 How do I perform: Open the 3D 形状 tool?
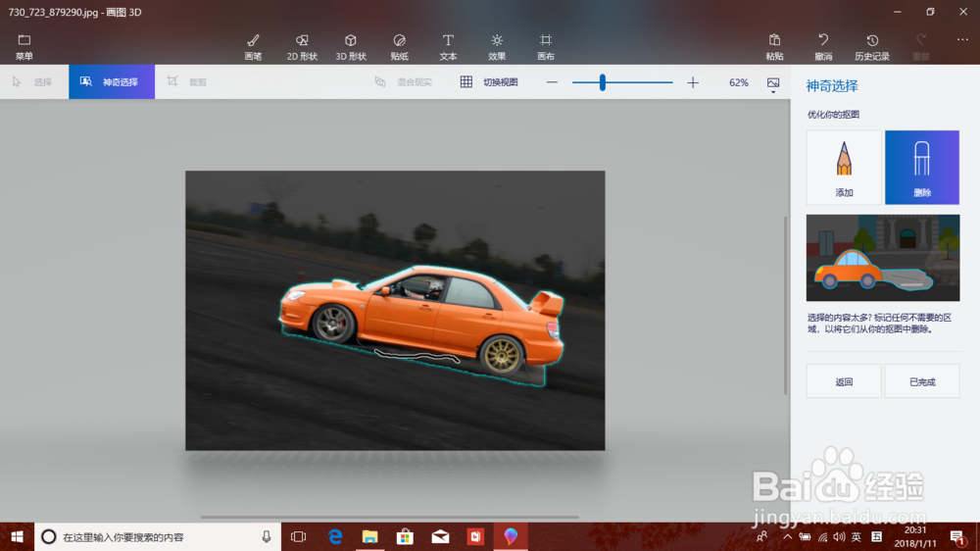point(351,47)
